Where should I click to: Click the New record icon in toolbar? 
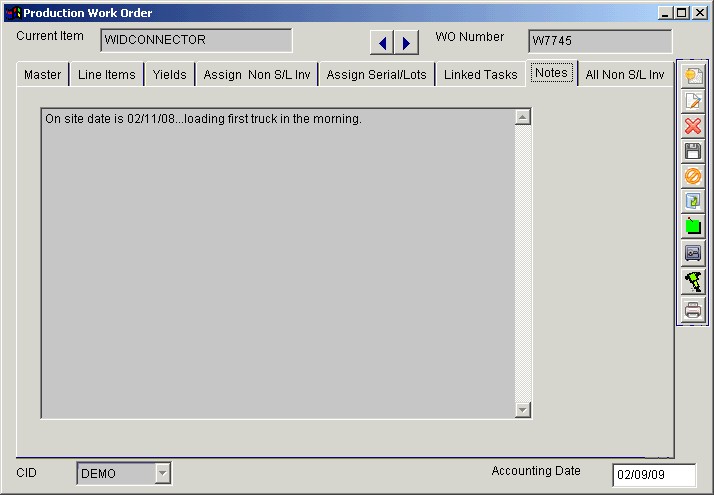point(693,76)
